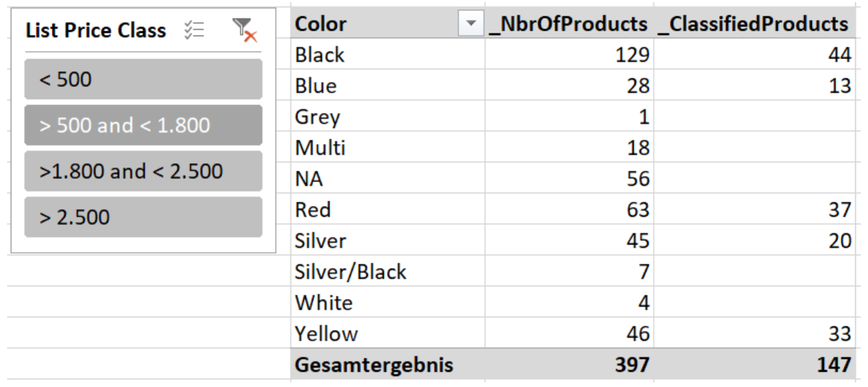
Task: Select the Black row label cell
Action: click(388, 55)
